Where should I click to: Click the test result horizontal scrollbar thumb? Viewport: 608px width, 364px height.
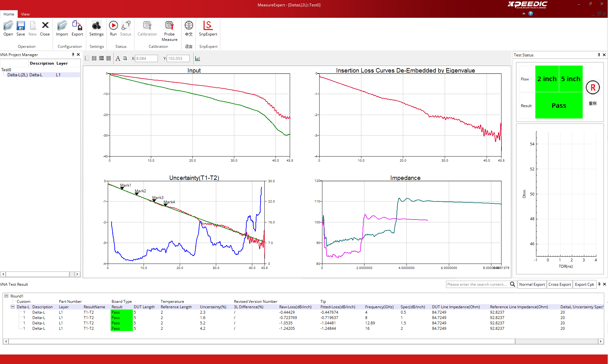coord(262,341)
